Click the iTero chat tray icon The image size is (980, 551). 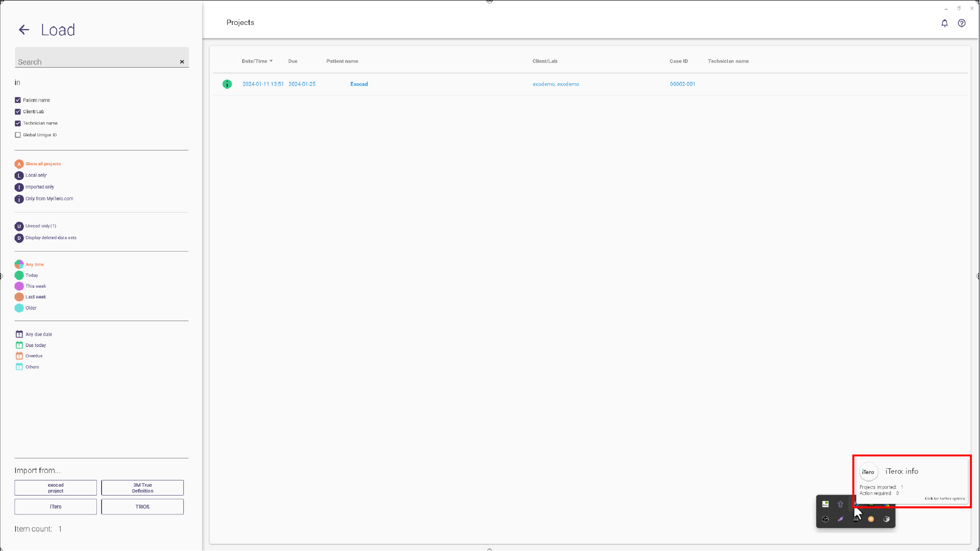click(x=825, y=504)
